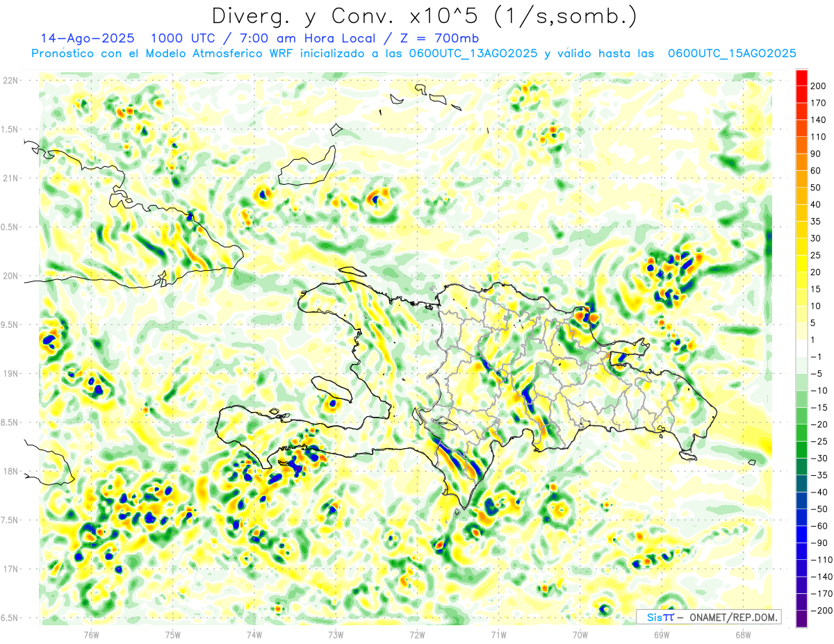The image size is (834, 644).
Task: Click the '-25' value on the color scale
Action: tap(819, 441)
